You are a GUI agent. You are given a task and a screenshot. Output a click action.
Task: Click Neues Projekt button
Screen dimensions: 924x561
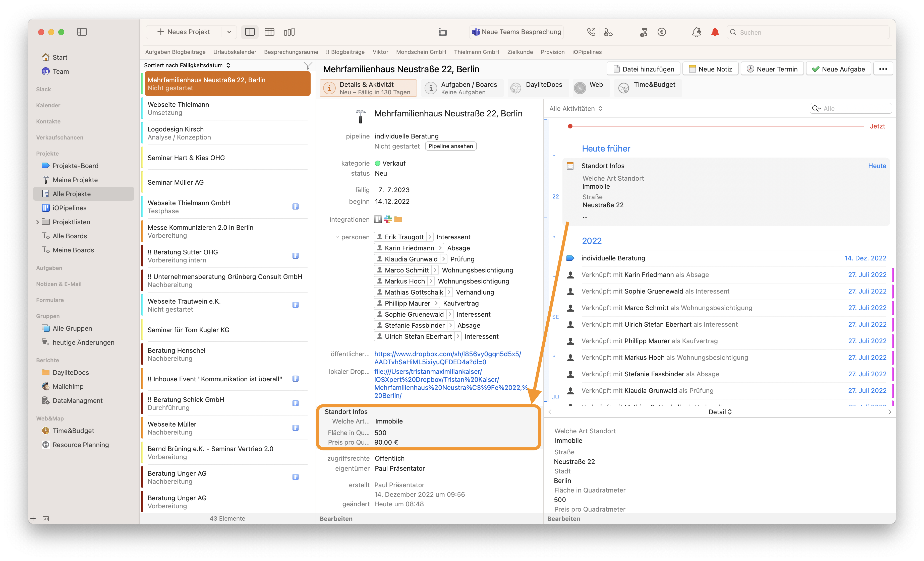[x=184, y=32]
